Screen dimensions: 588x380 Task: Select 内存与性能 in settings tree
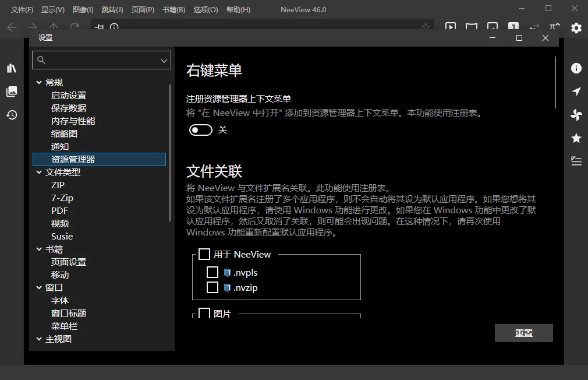pos(73,121)
